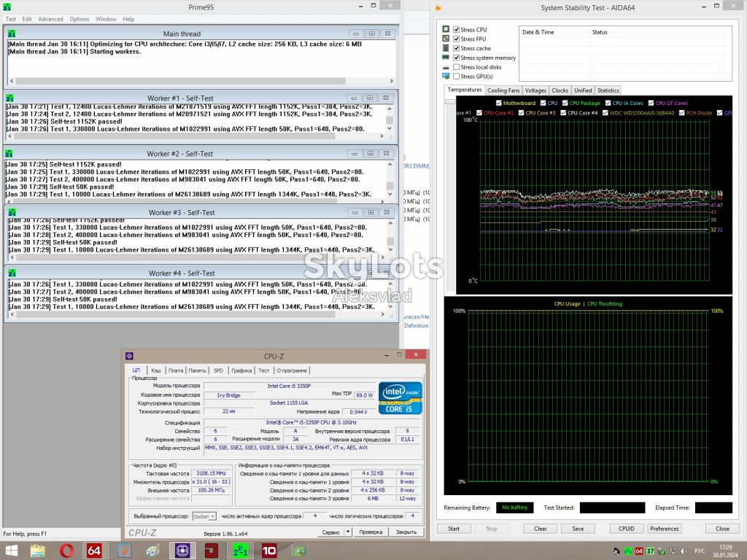
Task: Toggle the PCH Diode graph checkbox
Action: pyautogui.click(x=682, y=113)
